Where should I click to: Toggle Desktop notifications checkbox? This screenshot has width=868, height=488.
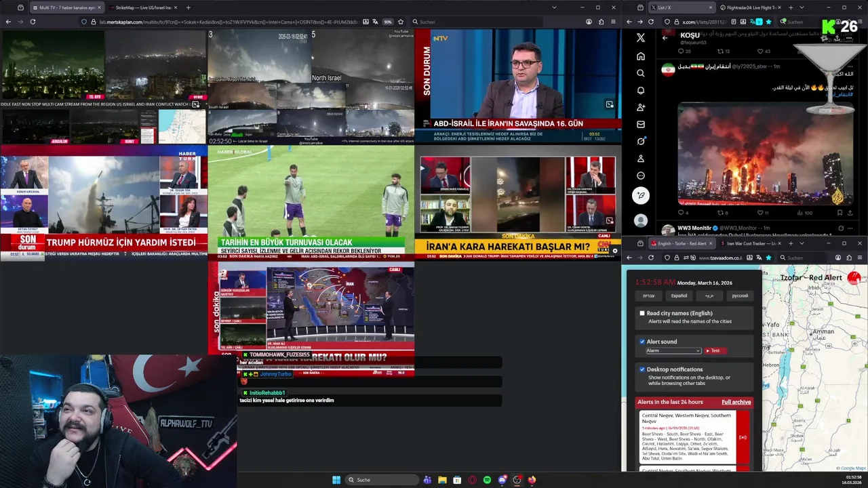point(642,369)
